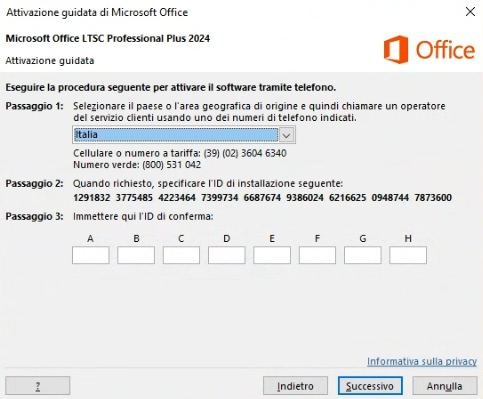Click confirmation ID field C

pyautogui.click(x=181, y=255)
